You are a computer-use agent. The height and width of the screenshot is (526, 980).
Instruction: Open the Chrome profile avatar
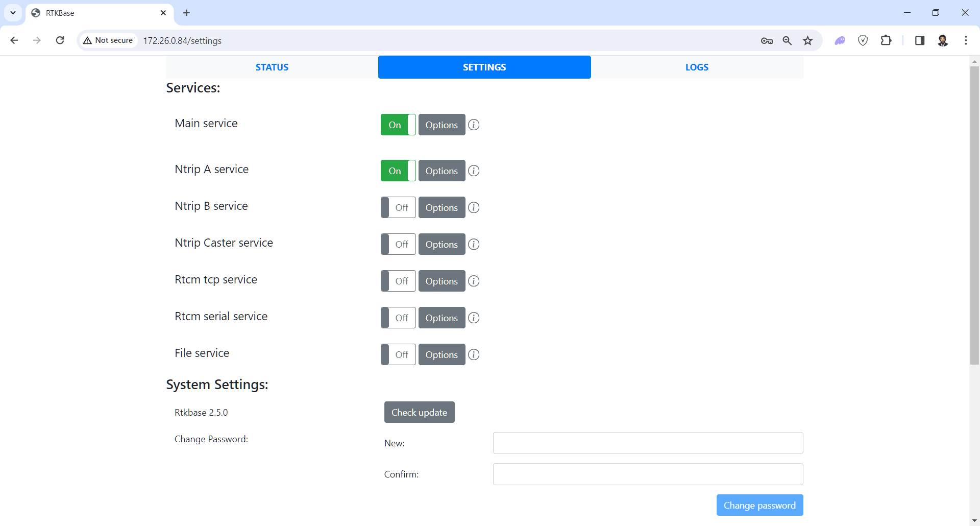point(943,41)
